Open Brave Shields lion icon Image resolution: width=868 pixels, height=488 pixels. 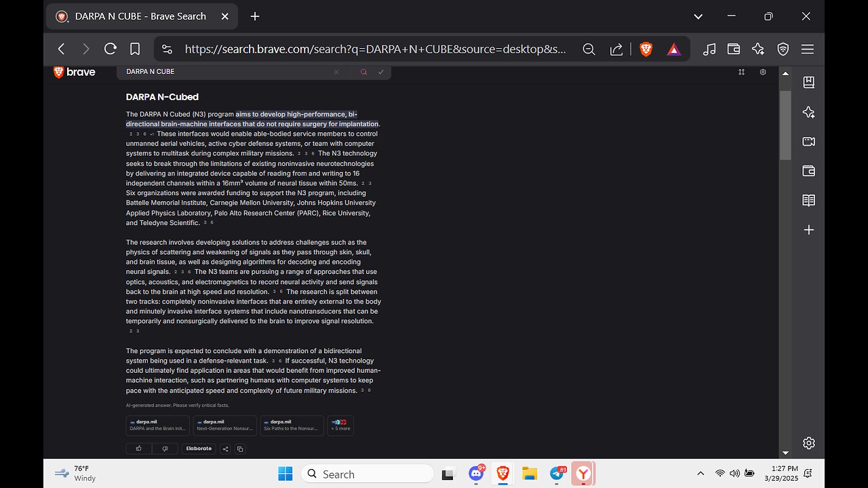tap(646, 49)
